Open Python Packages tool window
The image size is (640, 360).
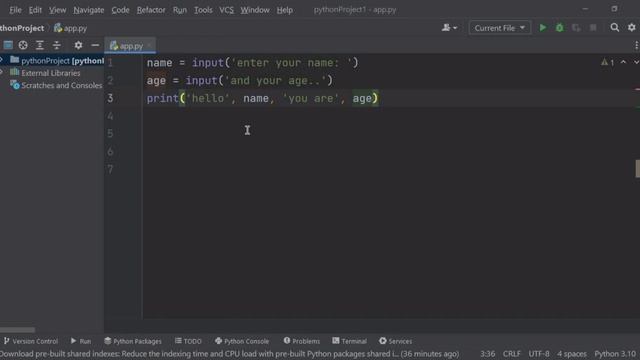pos(133,341)
